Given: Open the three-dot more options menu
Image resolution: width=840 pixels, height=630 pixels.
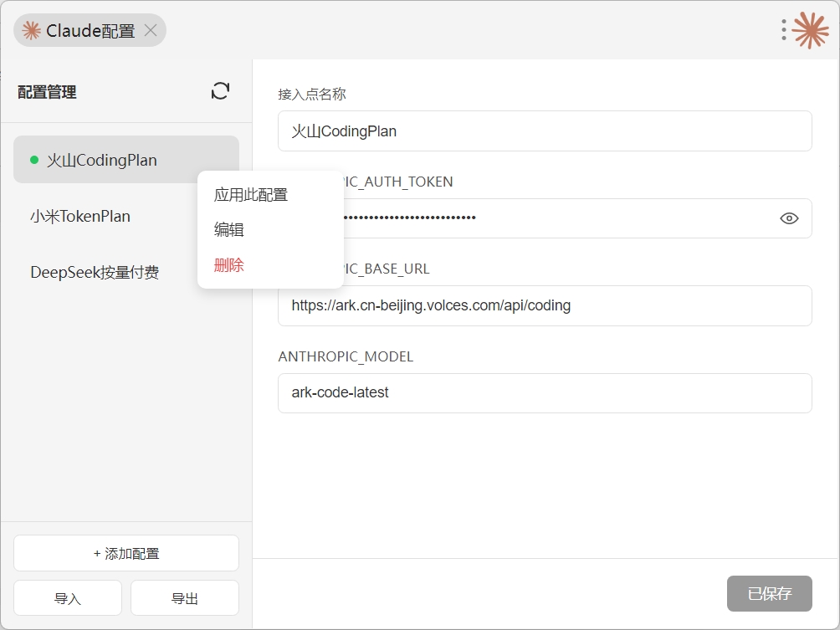Looking at the screenshot, I should click(x=784, y=30).
